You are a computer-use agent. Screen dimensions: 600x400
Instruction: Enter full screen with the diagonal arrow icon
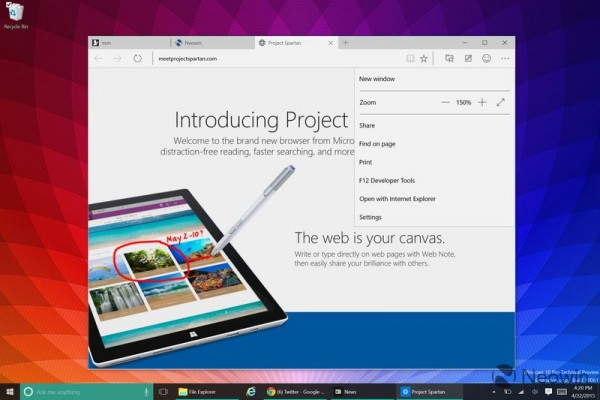pos(501,102)
